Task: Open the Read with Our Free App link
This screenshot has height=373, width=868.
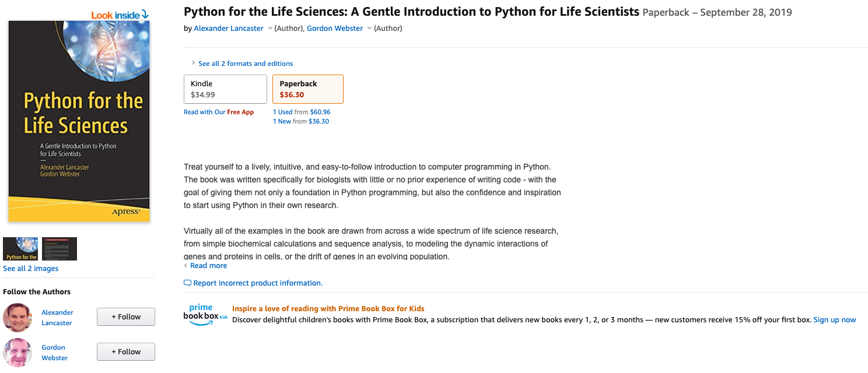Action: click(219, 112)
